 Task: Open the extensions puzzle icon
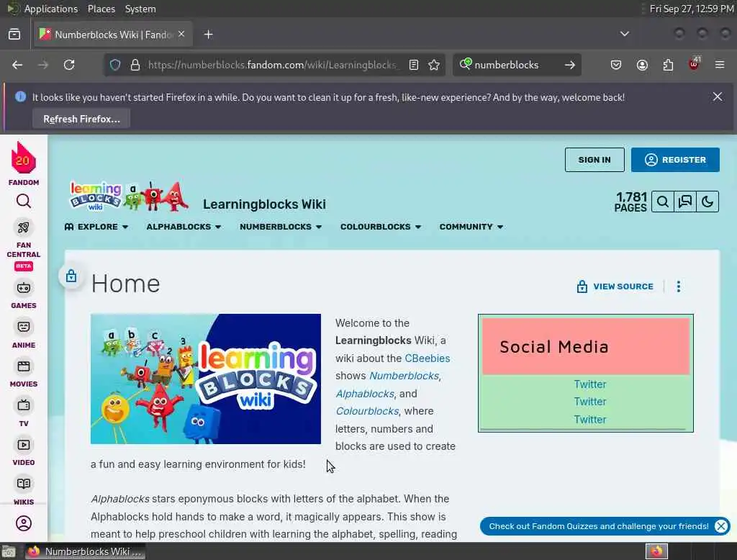click(668, 65)
